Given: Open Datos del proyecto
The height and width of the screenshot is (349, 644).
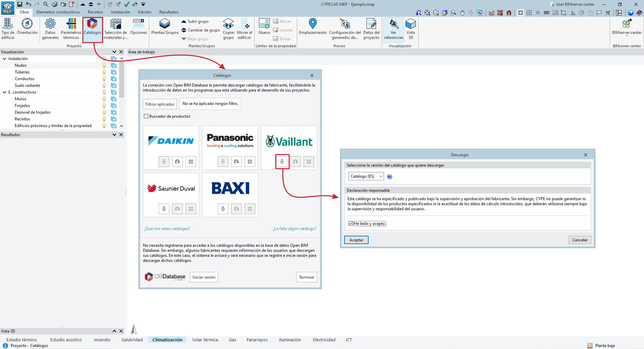Looking at the screenshot, I should click(371, 29).
